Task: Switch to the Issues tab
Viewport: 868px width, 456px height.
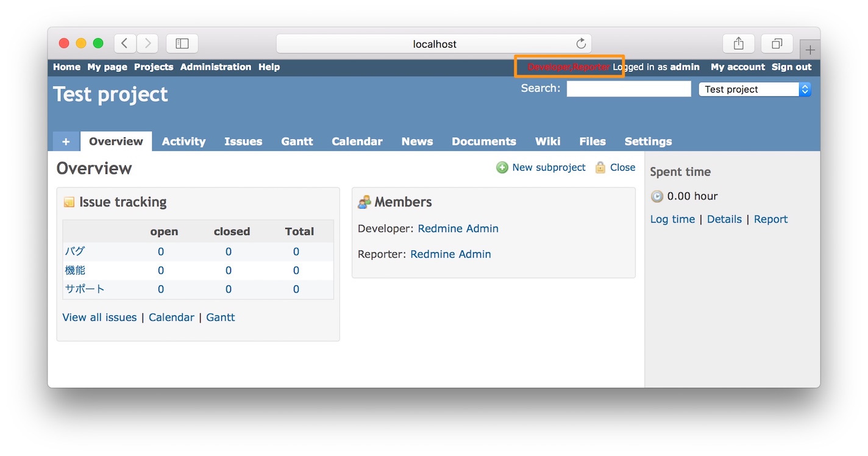Action: tap(243, 141)
